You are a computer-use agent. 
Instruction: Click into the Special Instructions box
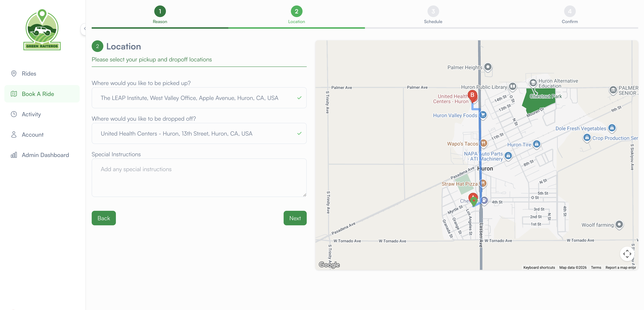[199, 178]
